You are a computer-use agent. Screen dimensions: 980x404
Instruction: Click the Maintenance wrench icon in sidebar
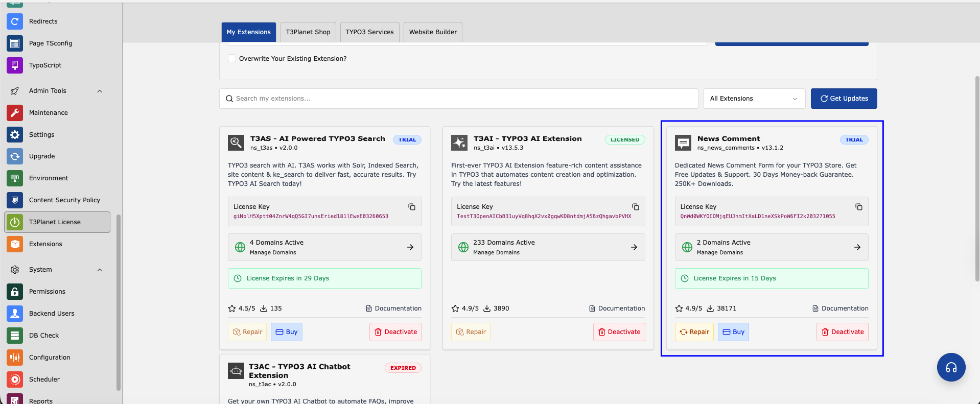coord(15,113)
